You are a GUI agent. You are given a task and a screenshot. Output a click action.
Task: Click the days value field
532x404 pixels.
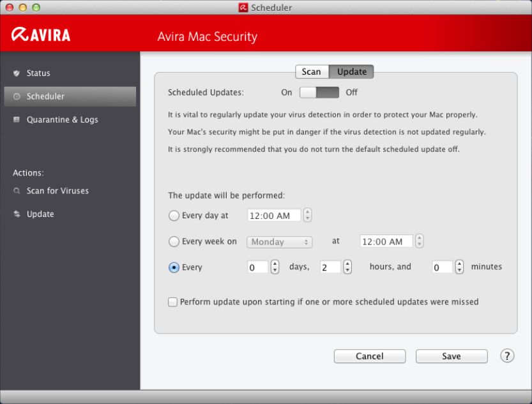pos(258,267)
